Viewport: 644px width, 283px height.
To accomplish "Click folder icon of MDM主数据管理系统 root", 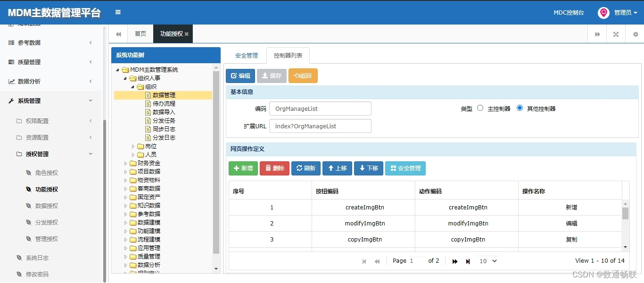I will 125,70.
